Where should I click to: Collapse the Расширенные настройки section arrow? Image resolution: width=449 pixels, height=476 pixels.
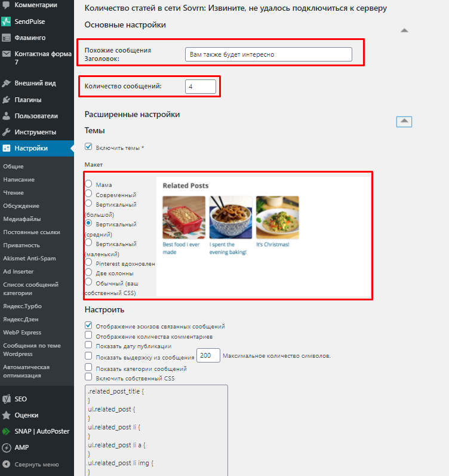(x=404, y=121)
